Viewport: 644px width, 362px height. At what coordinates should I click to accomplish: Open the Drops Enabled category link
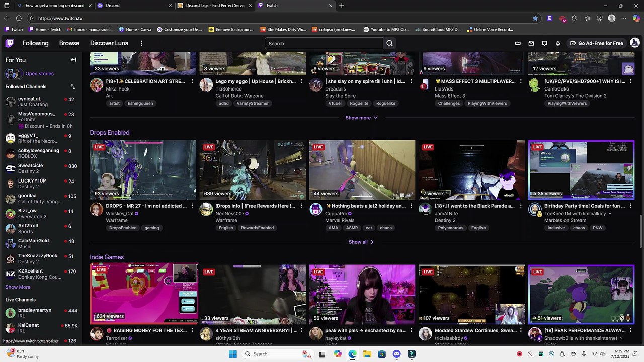click(x=110, y=133)
